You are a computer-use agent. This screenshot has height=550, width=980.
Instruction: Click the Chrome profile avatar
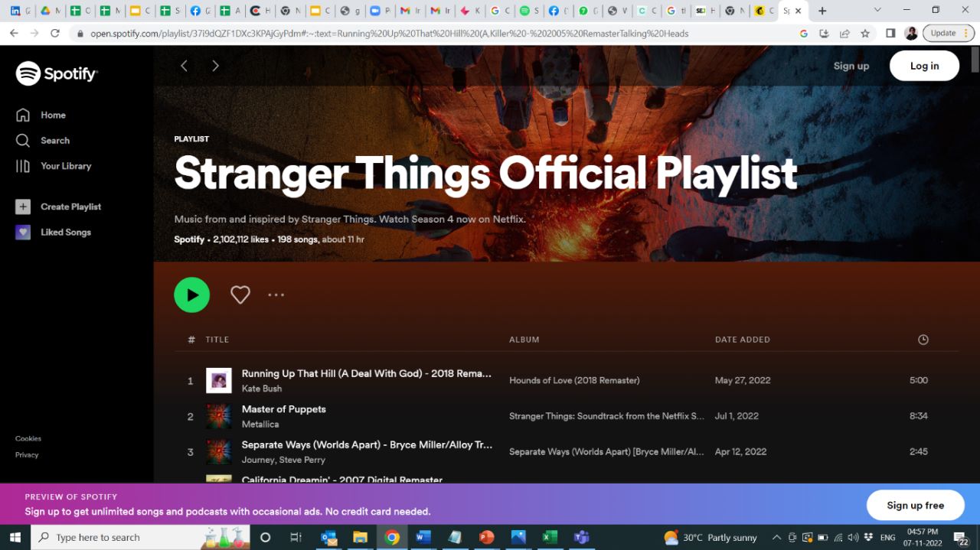pyautogui.click(x=911, y=34)
